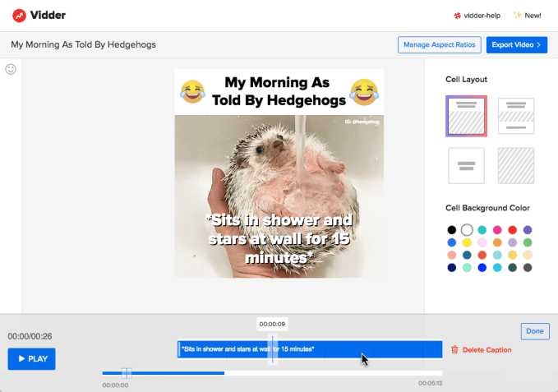Click the Vidder logo icon
Viewport: 558px width, 392px height.
(x=19, y=15)
